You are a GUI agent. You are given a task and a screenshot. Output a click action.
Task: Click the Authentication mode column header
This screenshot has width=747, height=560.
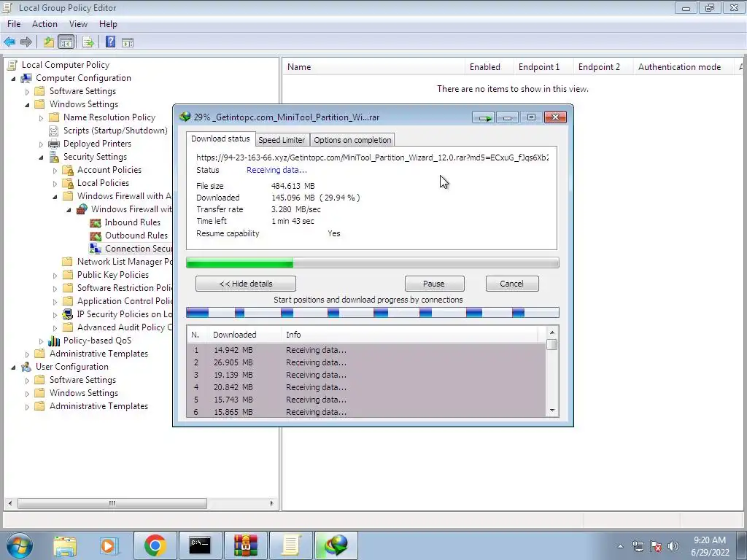(684, 67)
